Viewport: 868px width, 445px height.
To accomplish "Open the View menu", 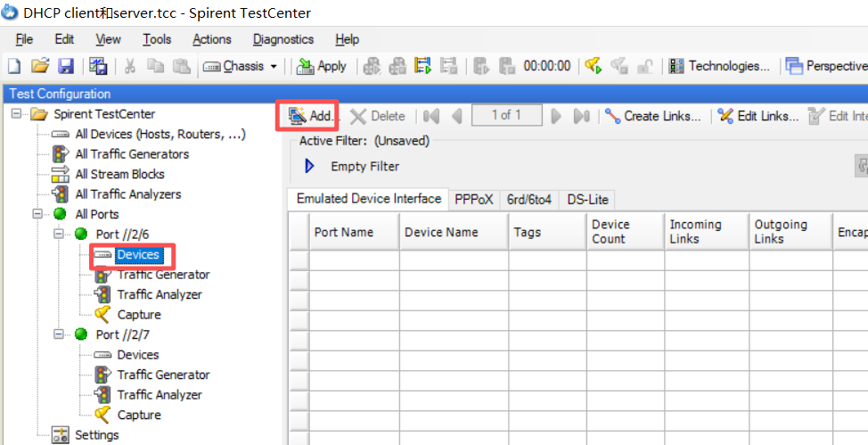I will click(x=108, y=39).
